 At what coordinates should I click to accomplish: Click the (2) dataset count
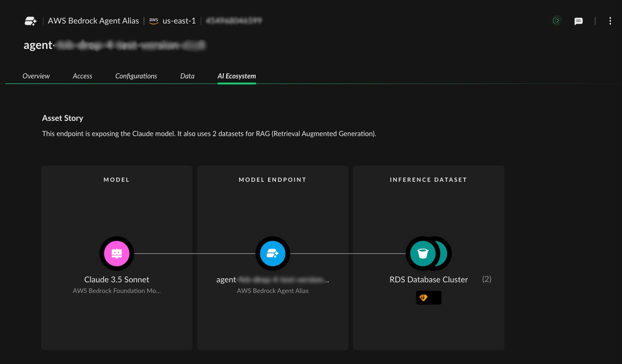click(487, 279)
